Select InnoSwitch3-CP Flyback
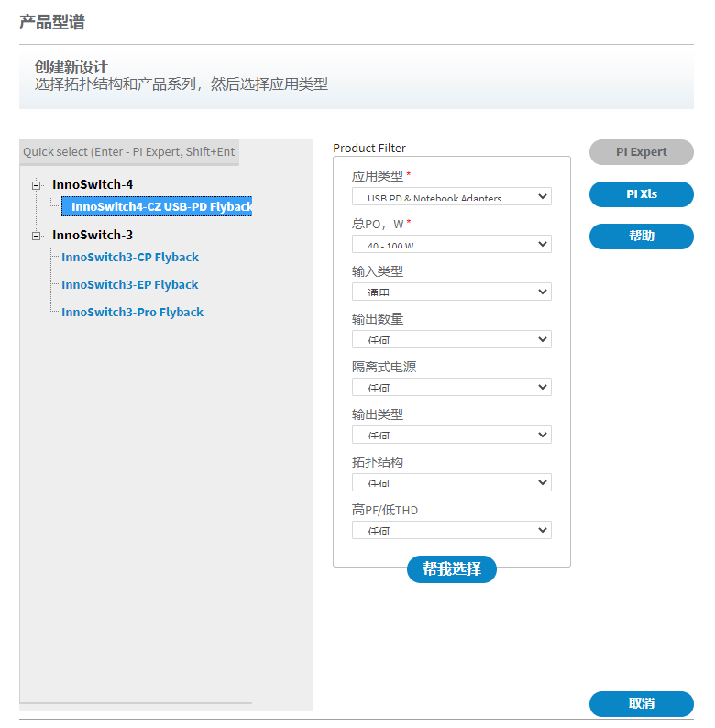Viewport: 715px width, 728px height. click(130, 258)
